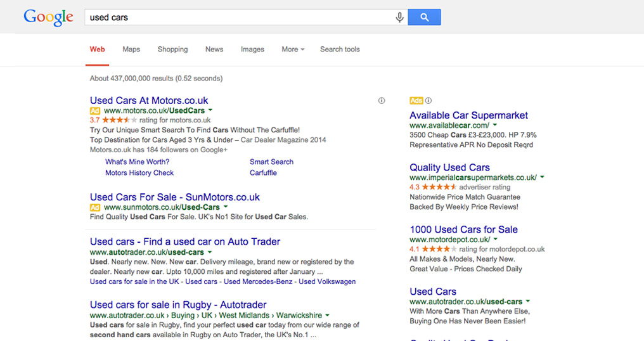
Task: Click www.imperialcarsupermarkets.co.uk/ URL text
Action: (473, 177)
